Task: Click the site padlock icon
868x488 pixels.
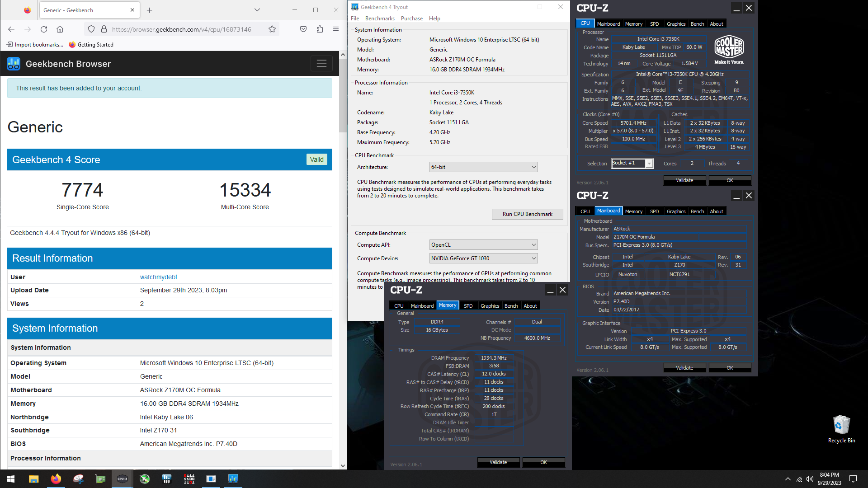Action: [x=104, y=29]
